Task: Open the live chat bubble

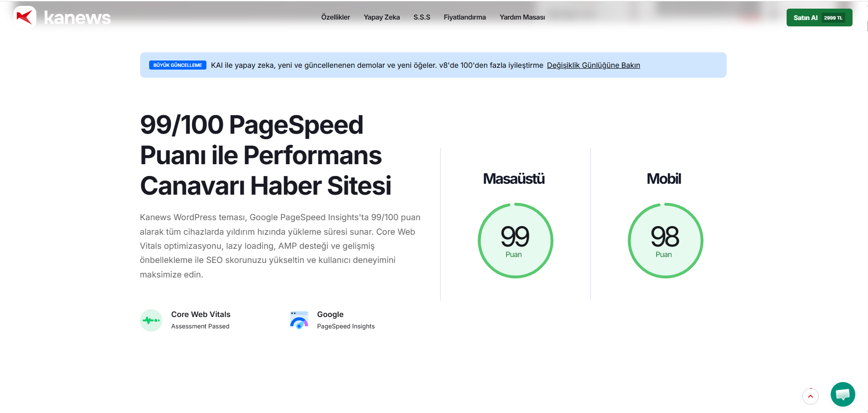Action: (x=843, y=394)
